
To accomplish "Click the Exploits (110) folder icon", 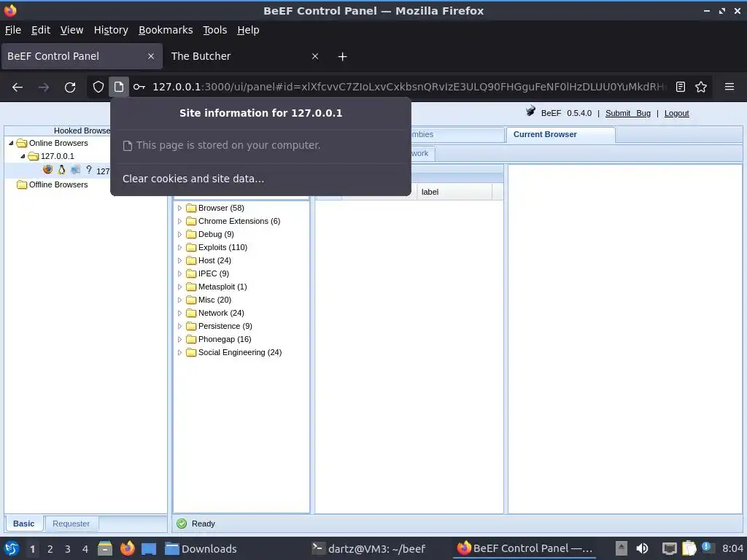I will (x=191, y=248).
